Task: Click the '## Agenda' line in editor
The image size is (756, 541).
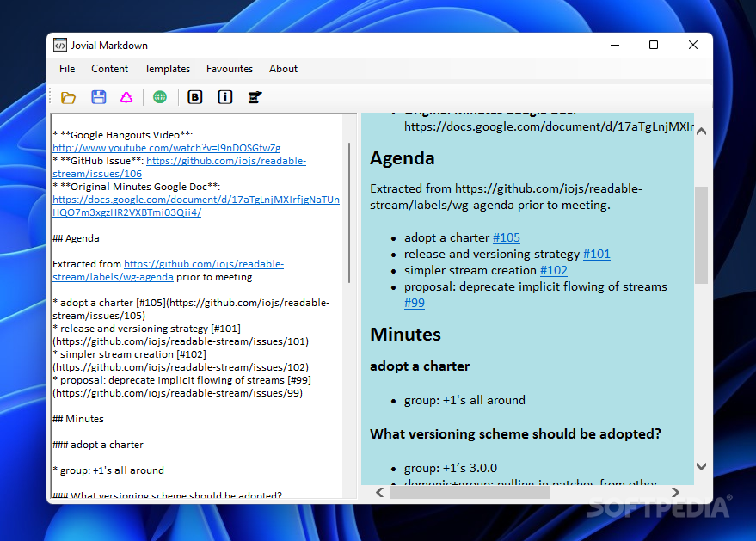Action: click(76, 238)
